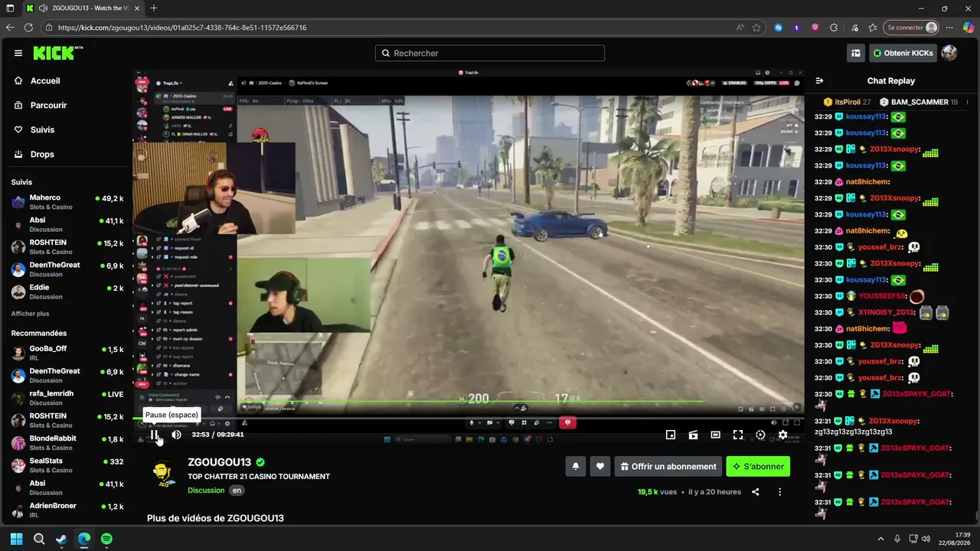The image size is (980, 551).
Task: Open the Shazam extension icon
Action: (x=779, y=28)
